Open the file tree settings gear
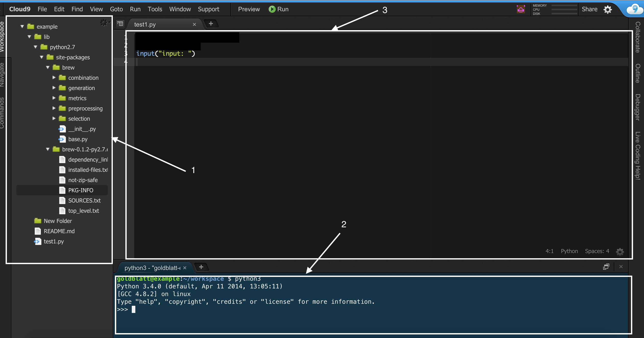The image size is (644, 338). (x=104, y=23)
